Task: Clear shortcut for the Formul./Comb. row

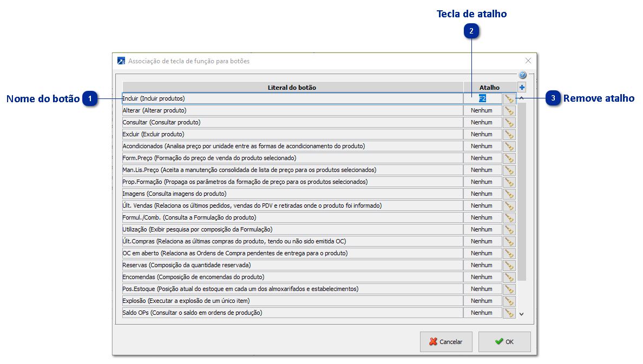Action: point(509,217)
